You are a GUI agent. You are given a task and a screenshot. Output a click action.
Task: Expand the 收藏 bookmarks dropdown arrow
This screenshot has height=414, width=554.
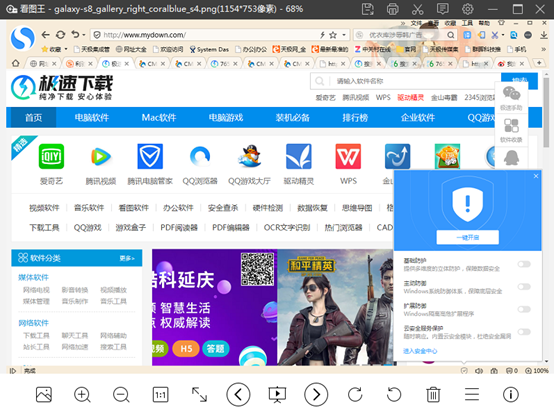click(x=66, y=49)
